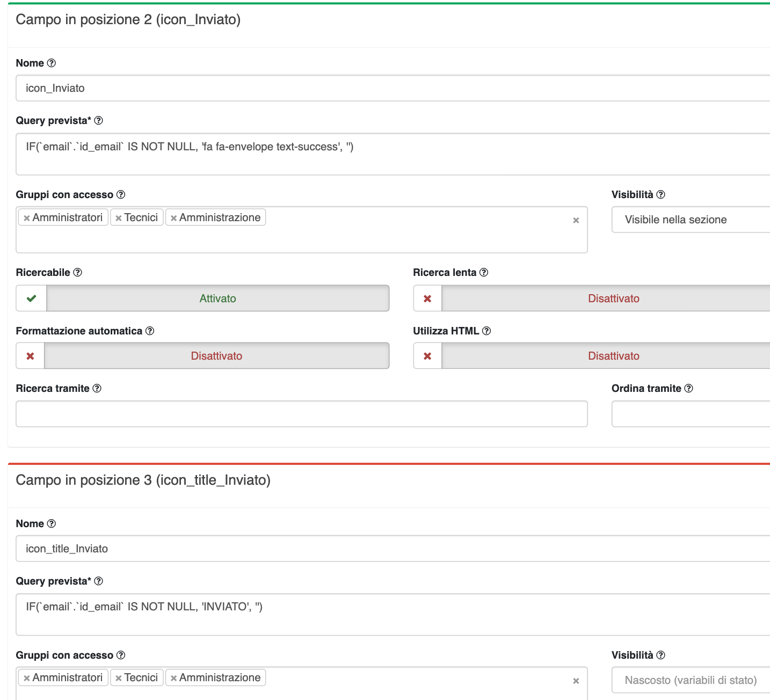Viewport: 770px width, 700px height.
Task: Open the help tooltip for "Query prevista"
Action: [x=99, y=120]
